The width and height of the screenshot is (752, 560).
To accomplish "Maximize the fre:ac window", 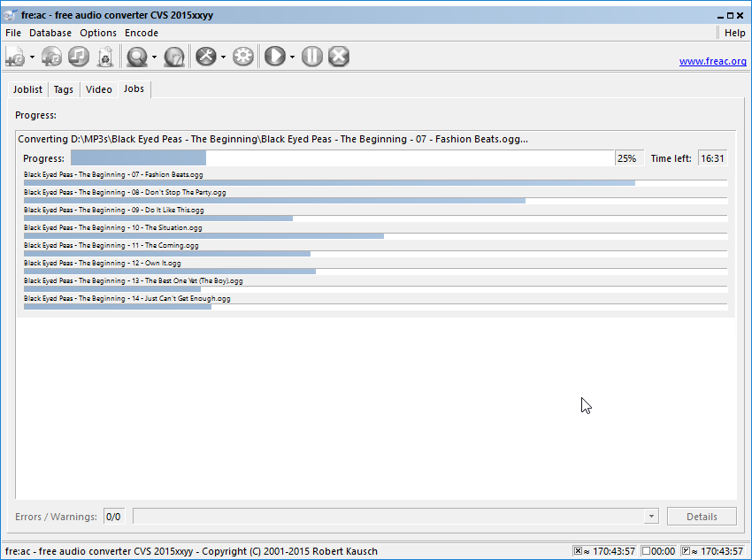I will click(730, 16).
